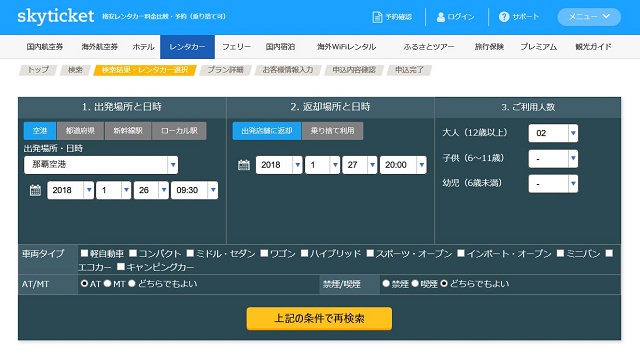640x360 pixels.
Task: Select transmission どちらでもよい radio
Action: pyautogui.click(x=132, y=283)
